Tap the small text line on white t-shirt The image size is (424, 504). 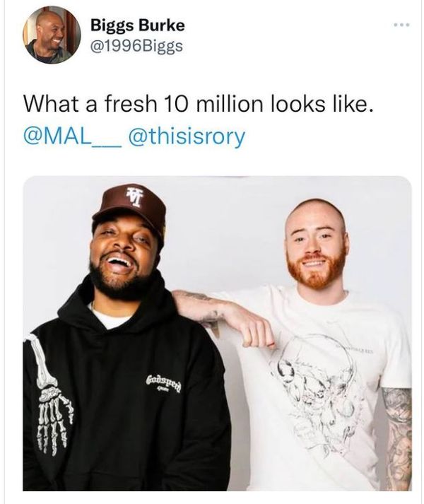pos(353,350)
